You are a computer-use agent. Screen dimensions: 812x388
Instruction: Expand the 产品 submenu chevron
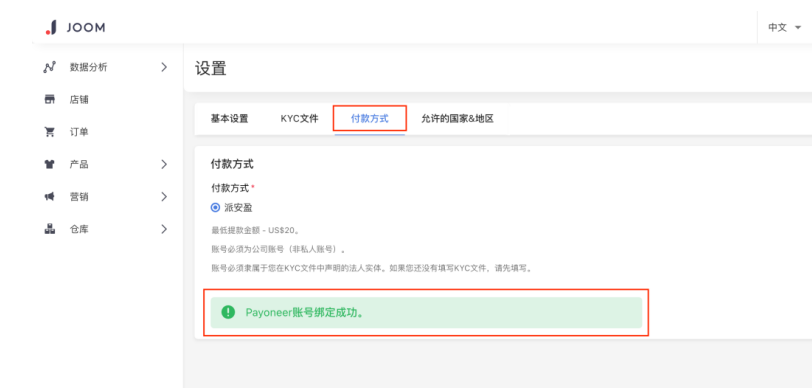click(164, 164)
